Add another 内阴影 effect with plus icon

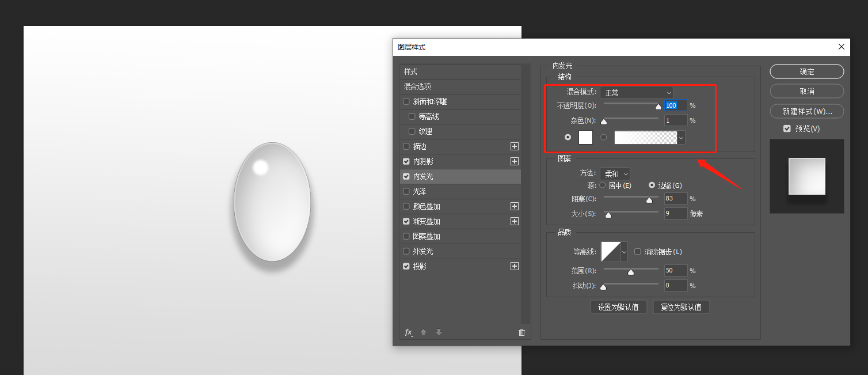(x=515, y=161)
